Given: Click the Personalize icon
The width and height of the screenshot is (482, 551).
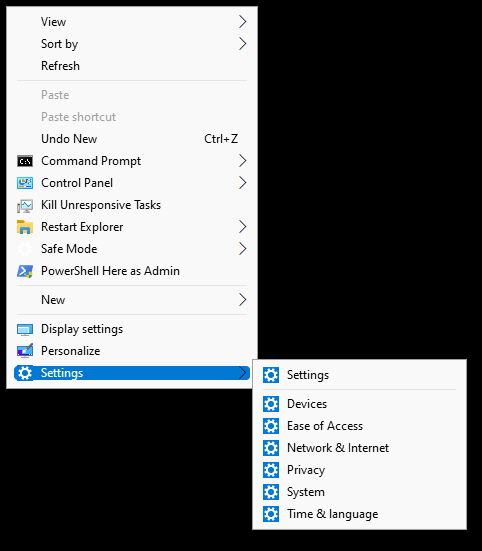Looking at the screenshot, I should [x=25, y=351].
